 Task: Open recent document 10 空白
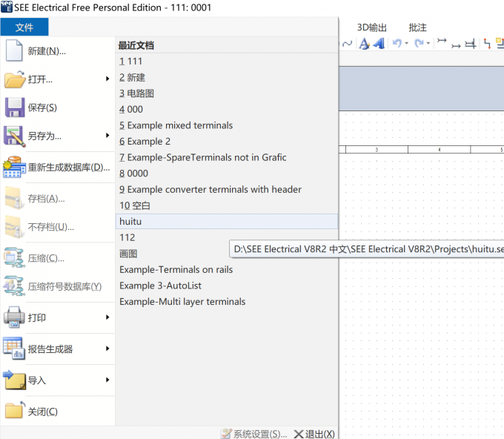[227, 205]
